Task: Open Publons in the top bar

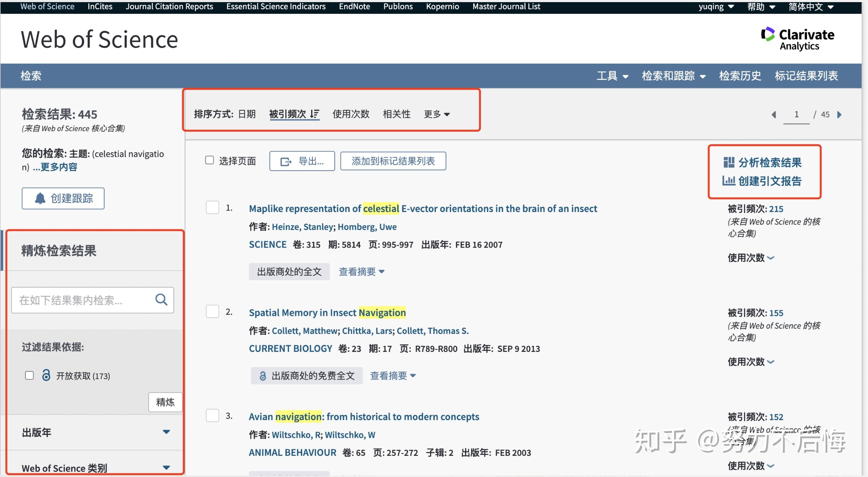Action: pos(398,6)
